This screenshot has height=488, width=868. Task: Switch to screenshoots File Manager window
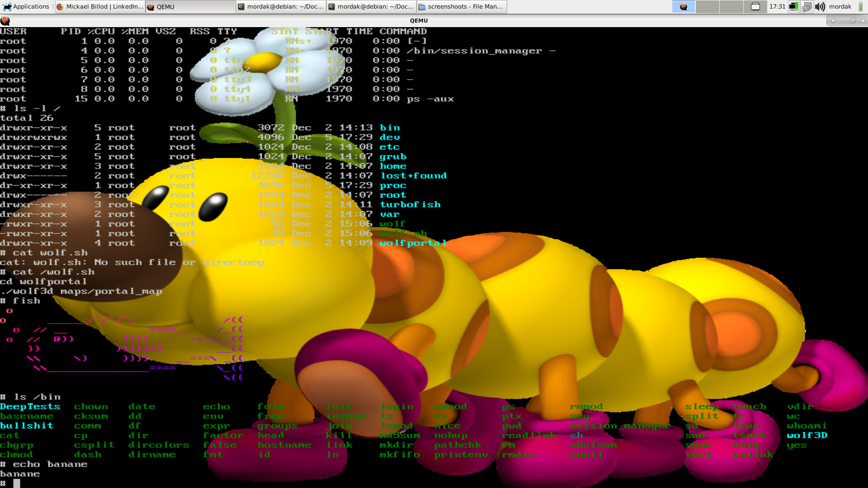coord(461,6)
